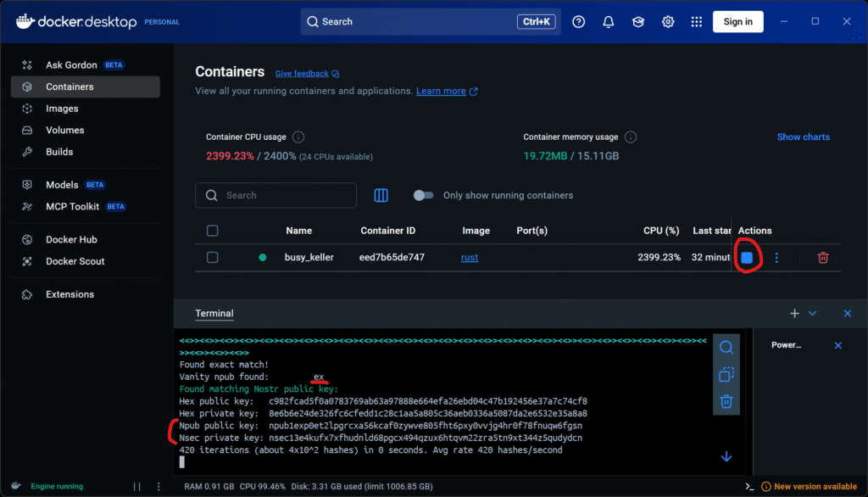Clear the terminal with trash icon
Screen dimensions: 868x497
click(726, 401)
